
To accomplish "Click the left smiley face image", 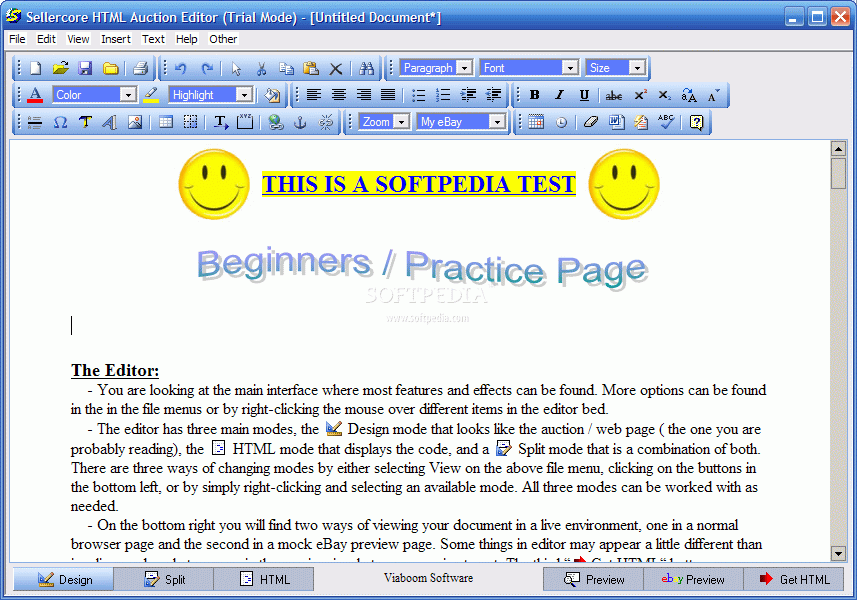I will click(214, 184).
